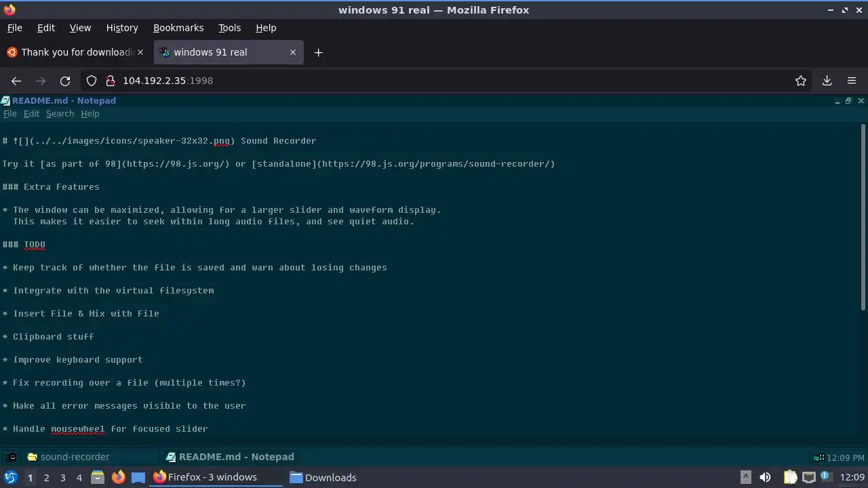Click the Notepad vertical scrollbar thumb
868x488 pixels.
(863, 217)
